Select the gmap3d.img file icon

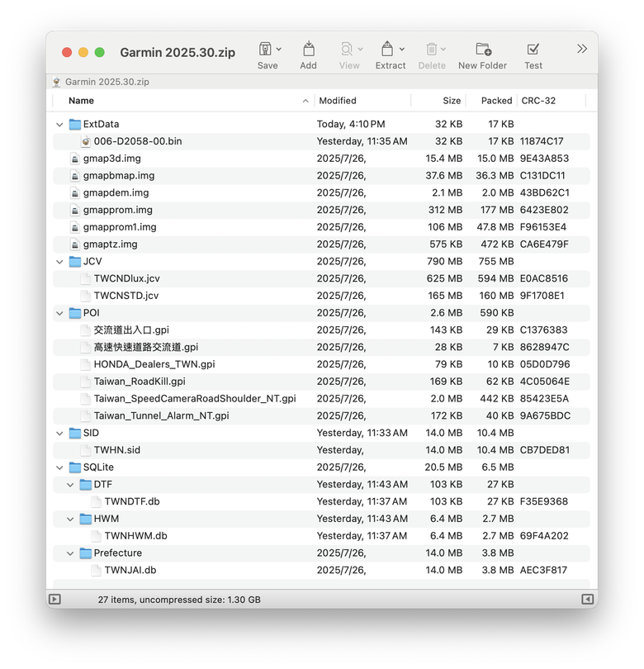point(75,159)
